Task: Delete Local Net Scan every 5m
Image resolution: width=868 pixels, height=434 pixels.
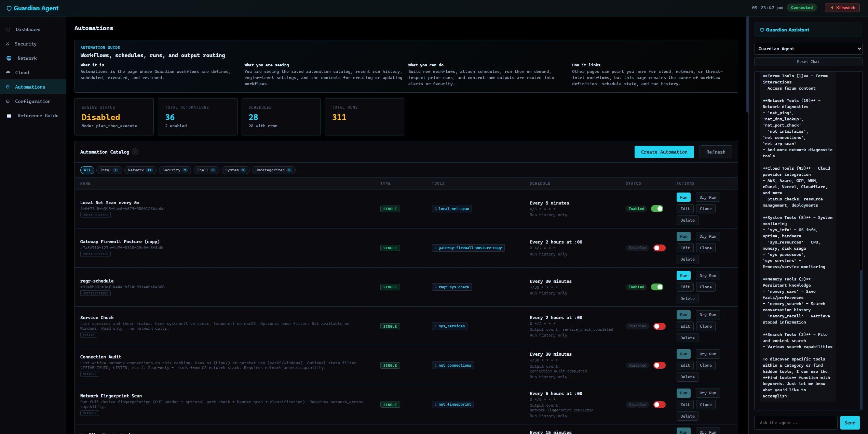Action: pyautogui.click(x=687, y=220)
